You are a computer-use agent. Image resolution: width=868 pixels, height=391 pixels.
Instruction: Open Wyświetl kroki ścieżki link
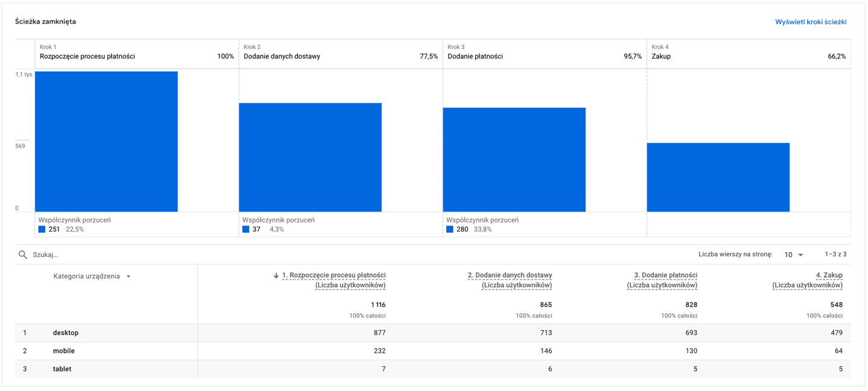(810, 22)
